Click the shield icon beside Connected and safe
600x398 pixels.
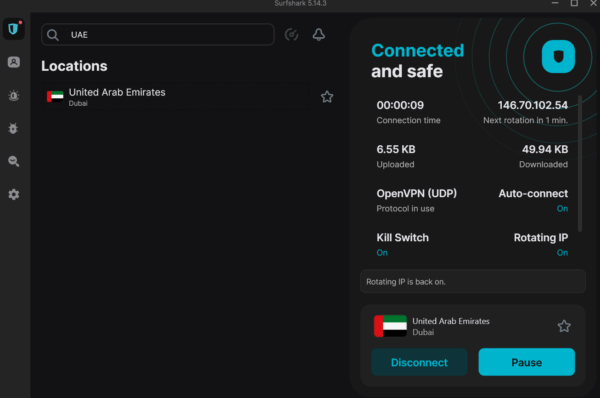558,56
